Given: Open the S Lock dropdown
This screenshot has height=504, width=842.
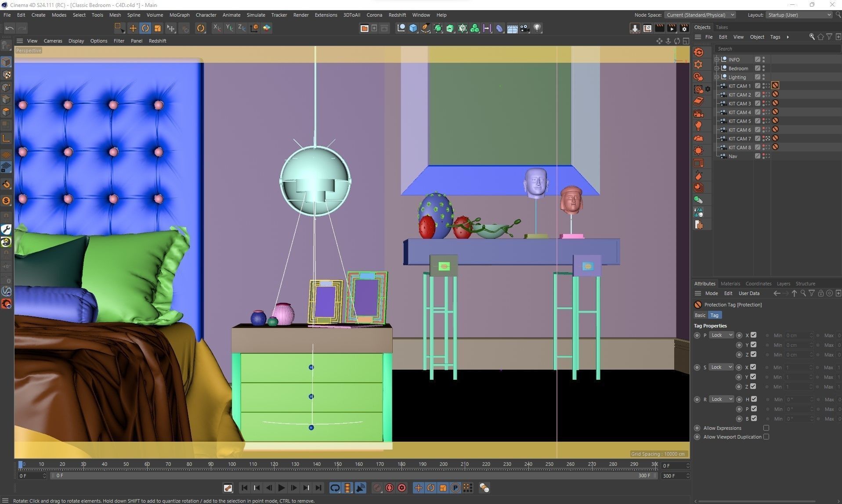Looking at the screenshot, I should coord(722,367).
